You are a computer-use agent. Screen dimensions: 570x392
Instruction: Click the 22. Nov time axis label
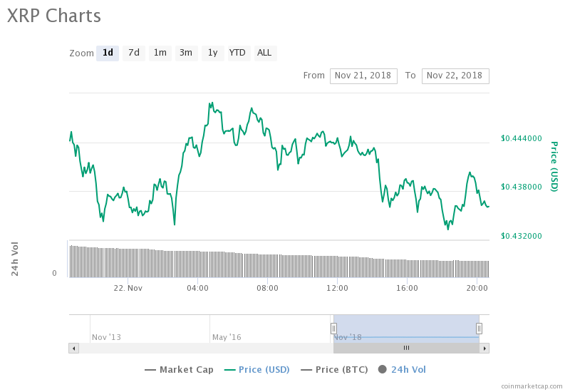pyautogui.click(x=128, y=289)
